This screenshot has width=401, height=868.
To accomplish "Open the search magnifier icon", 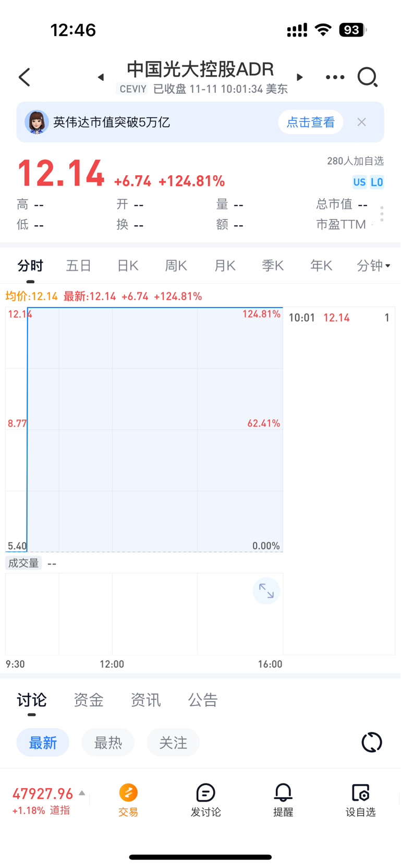I will click(x=367, y=77).
